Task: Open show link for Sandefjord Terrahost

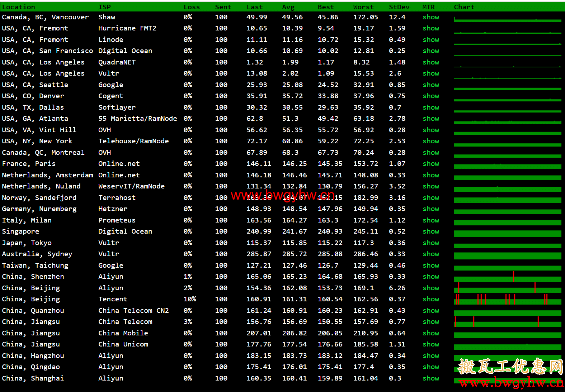Action: pyautogui.click(x=431, y=198)
